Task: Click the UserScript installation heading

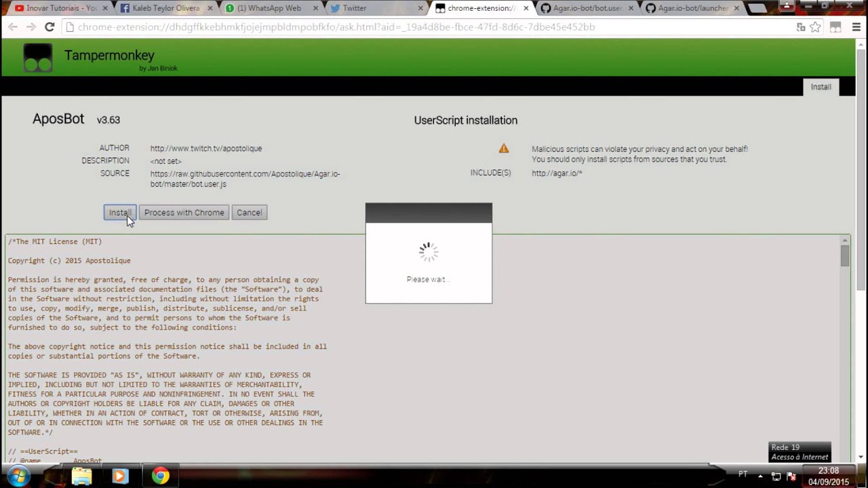Action: 466,120
